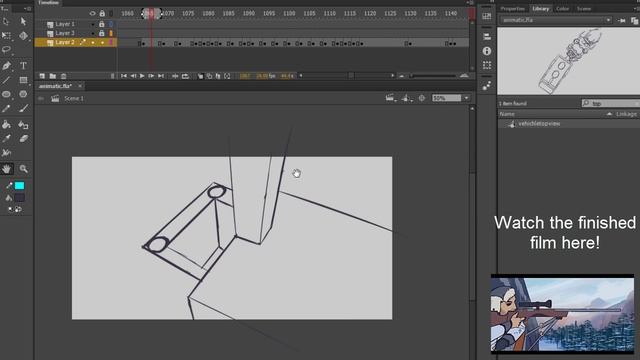Click the New Library Panel icon
The height and width of the screenshot is (360, 640).
635,20
